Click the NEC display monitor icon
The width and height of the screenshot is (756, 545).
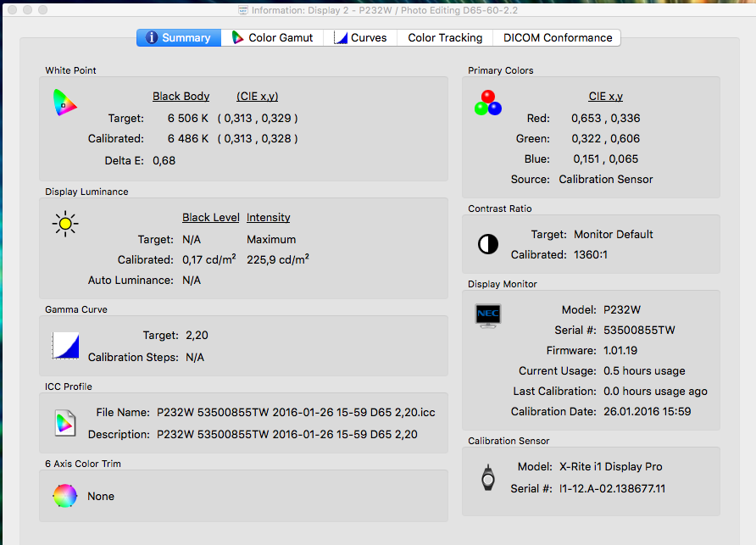click(x=488, y=315)
